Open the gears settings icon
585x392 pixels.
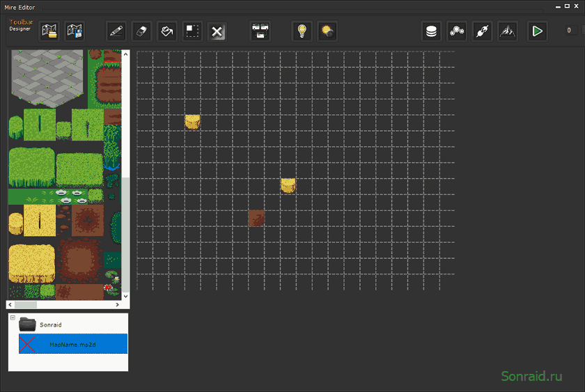[457, 31]
